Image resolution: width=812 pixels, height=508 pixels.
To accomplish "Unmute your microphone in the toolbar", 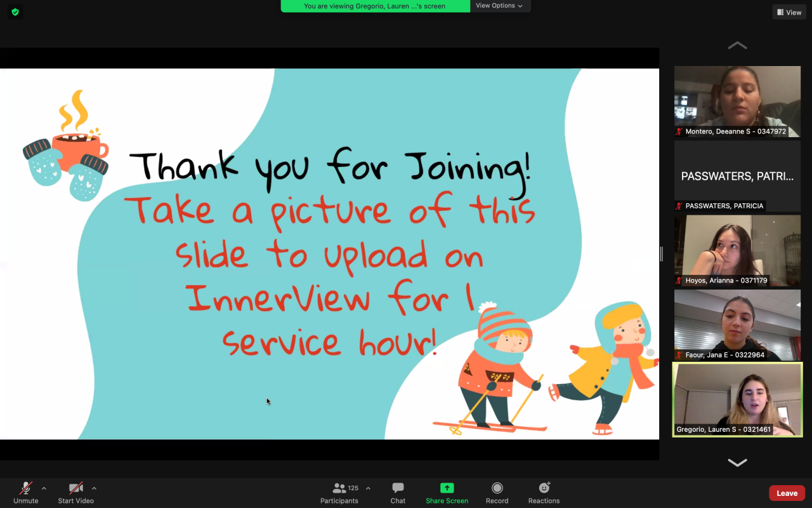I will click(25, 492).
